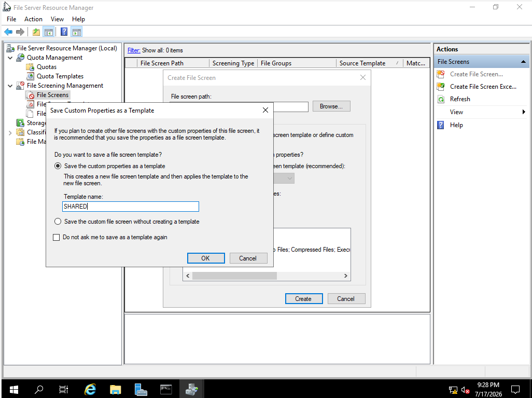Screen dimensions: 532x398
Task: Open taskbar Search magnifier
Action: coord(39,389)
